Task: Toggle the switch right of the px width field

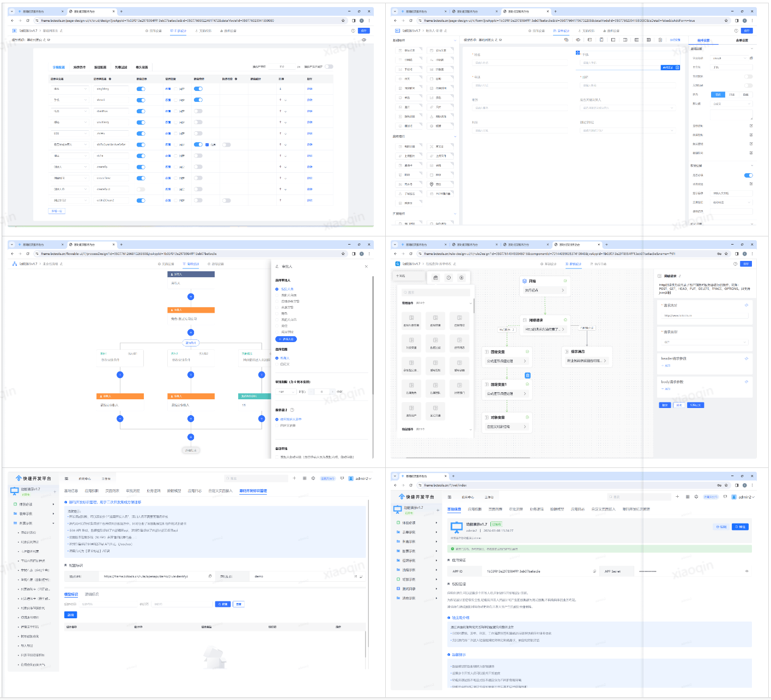Action: point(329,66)
